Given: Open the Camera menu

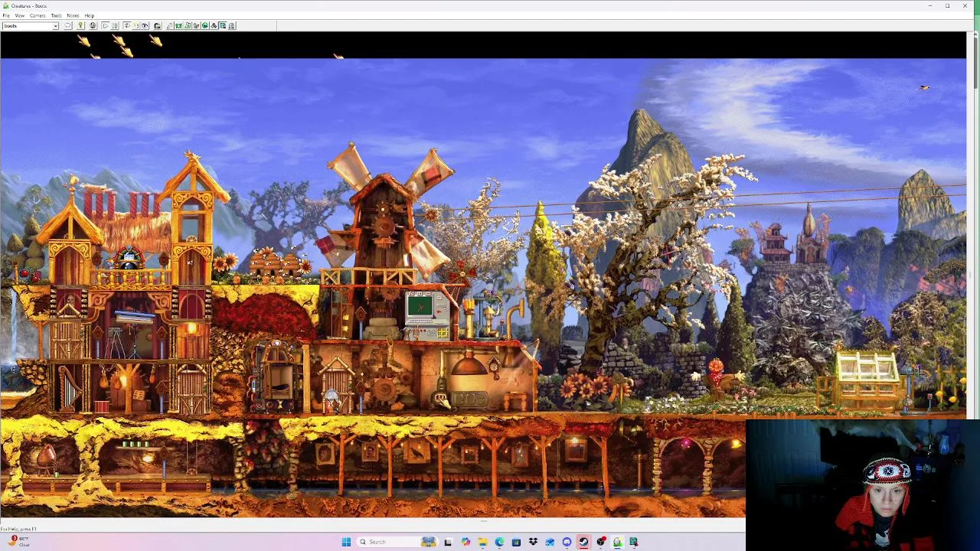Looking at the screenshot, I should click(x=38, y=15).
